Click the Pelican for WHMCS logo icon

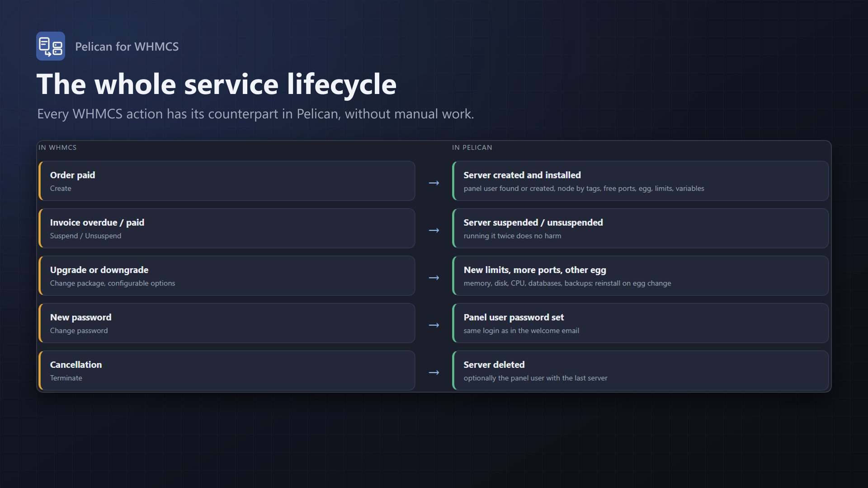51,46
